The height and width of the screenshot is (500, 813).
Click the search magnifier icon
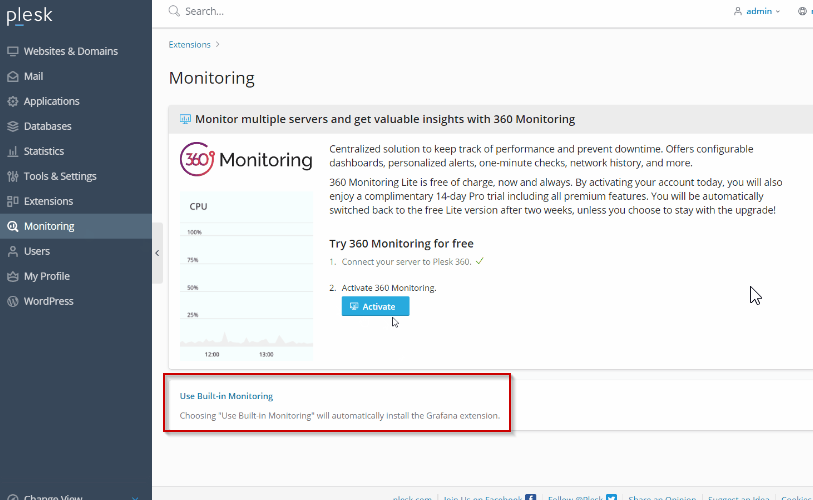tap(174, 11)
